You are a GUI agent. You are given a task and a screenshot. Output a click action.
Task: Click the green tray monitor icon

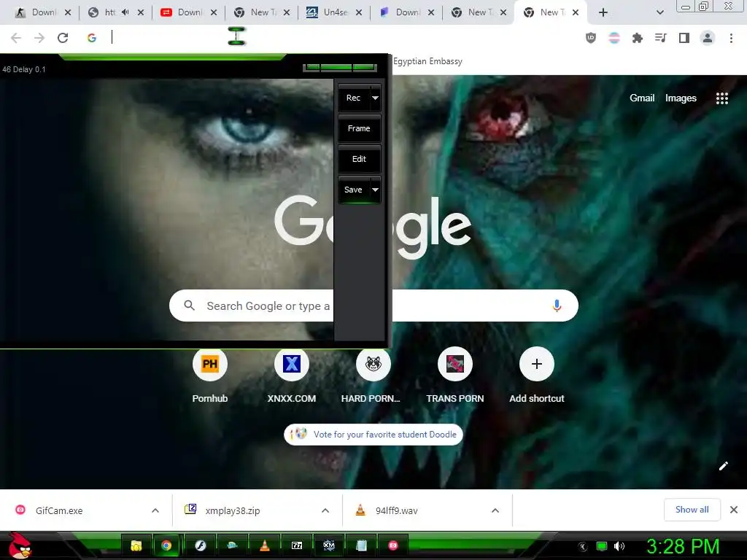tap(602, 546)
